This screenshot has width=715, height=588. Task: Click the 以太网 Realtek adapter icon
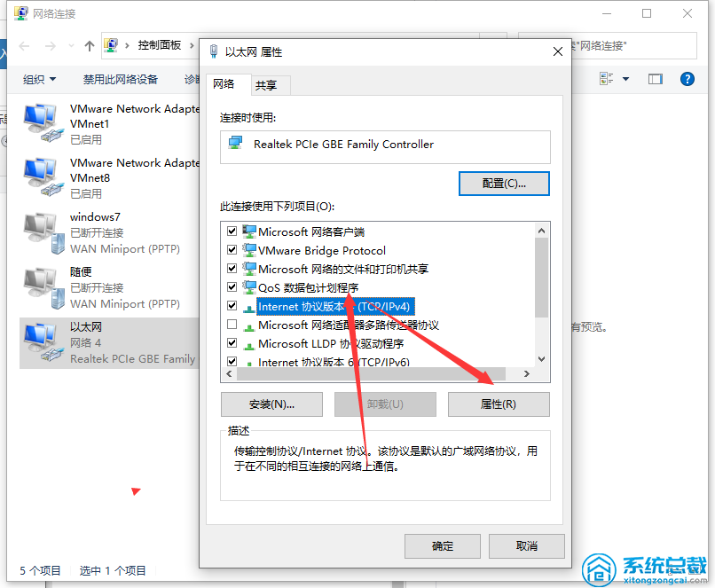[43, 342]
